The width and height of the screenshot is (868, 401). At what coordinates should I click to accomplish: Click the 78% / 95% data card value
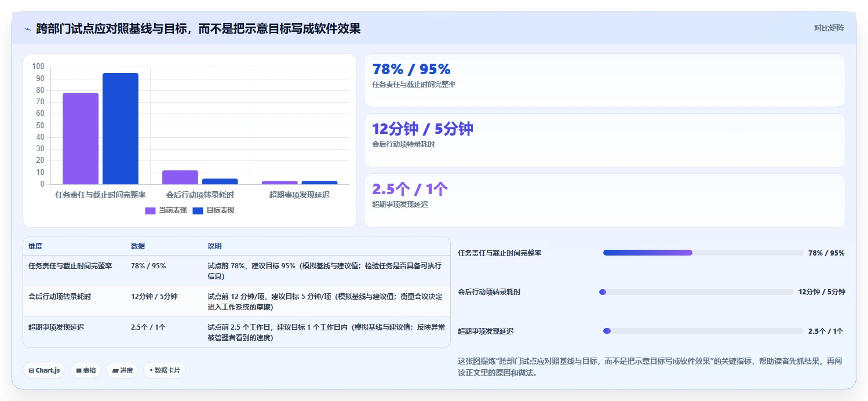click(x=411, y=69)
